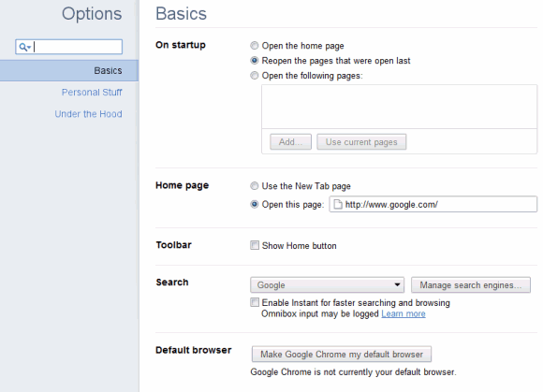543x392 pixels.
Task: Open the search box magnifier dropdown arrow
Action: tap(29, 48)
